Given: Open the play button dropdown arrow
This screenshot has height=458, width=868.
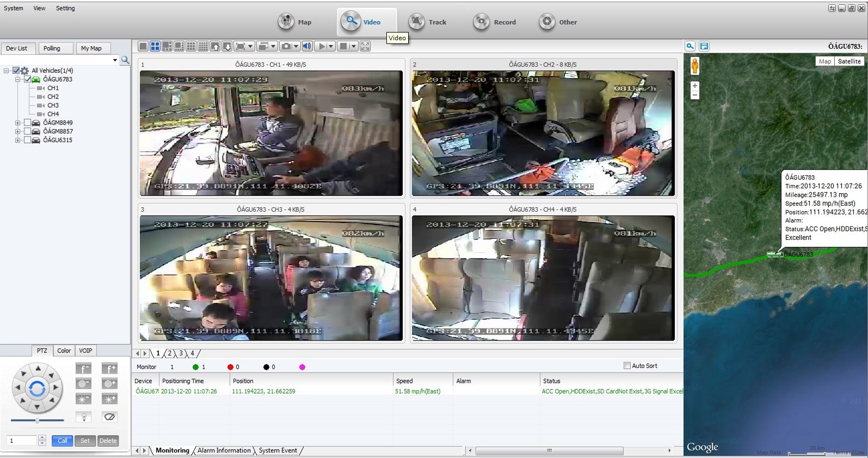Looking at the screenshot, I should [331, 46].
